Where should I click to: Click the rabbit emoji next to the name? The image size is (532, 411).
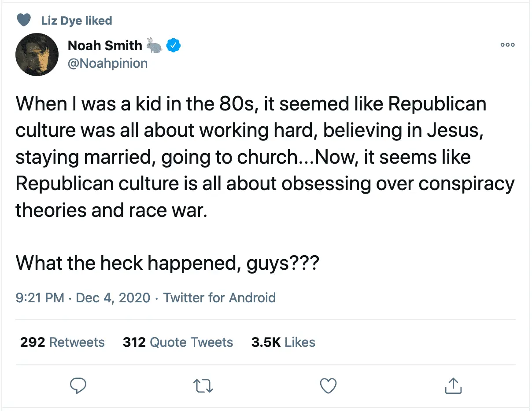(155, 45)
